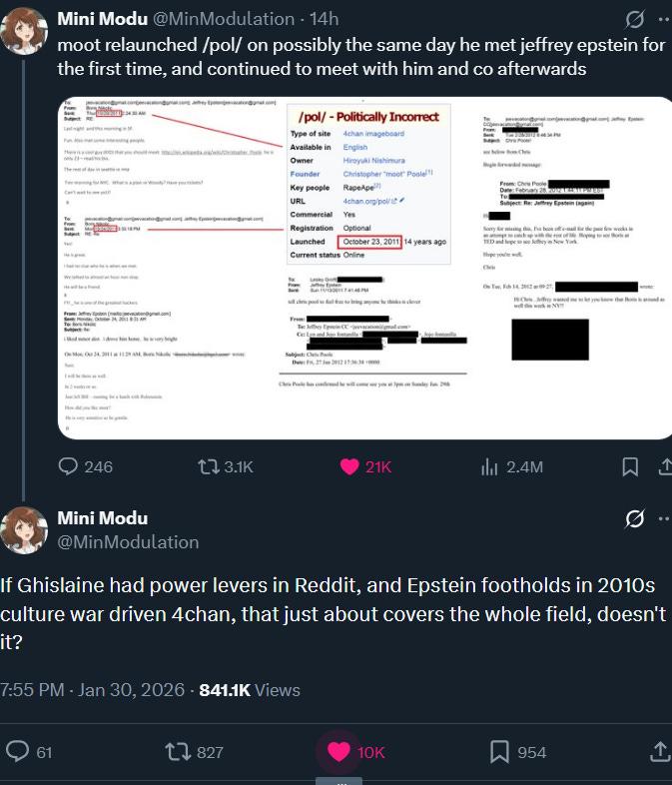
Task: Repost the main tweet showing 827
Action: [179, 751]
